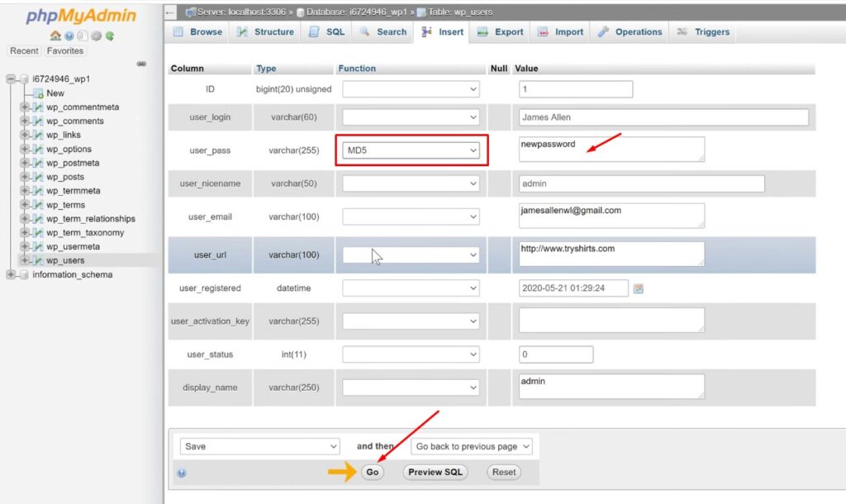This screenshot has width=846, height=504.
Task: Open the Export tab
Action: 500,32
